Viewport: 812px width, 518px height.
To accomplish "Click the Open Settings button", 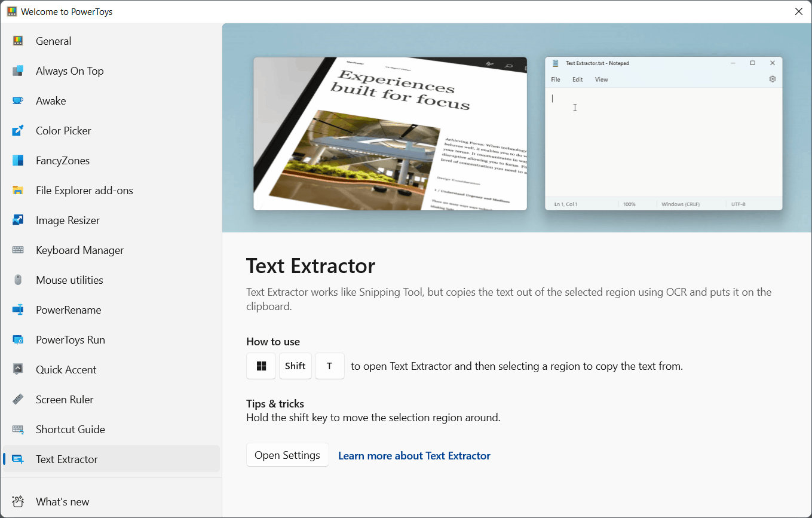I will (x=287, y=455).
